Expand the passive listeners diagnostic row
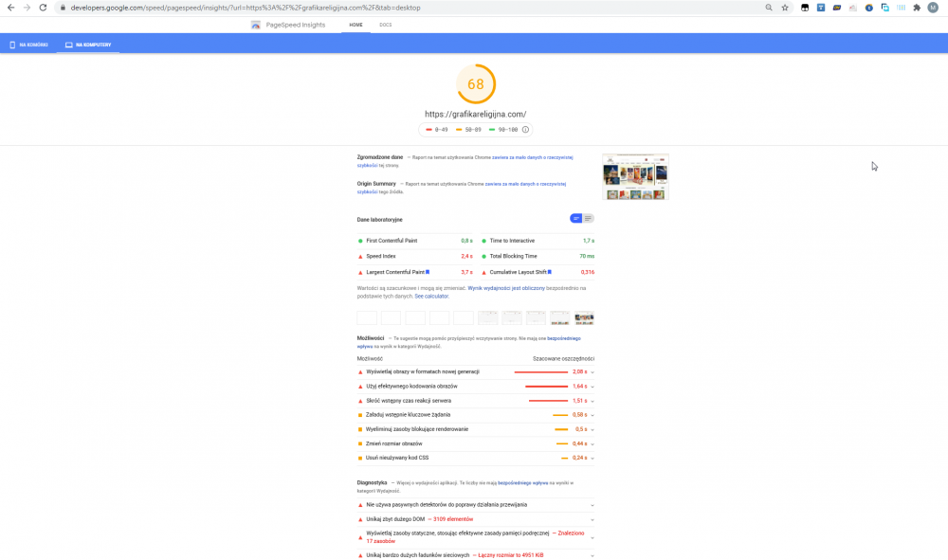 point(476,504)
